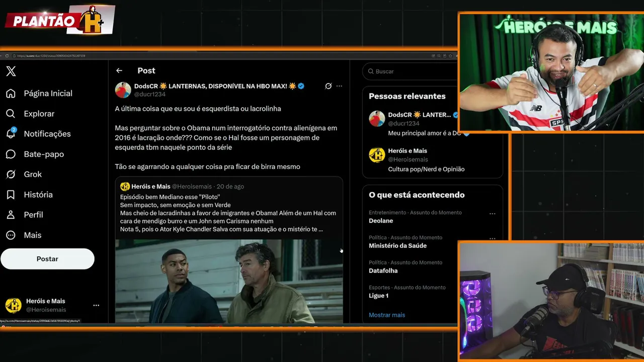Click the @ducr1234 handle under the post author
The height and width of the screenshot is (362, 644).
(x=150, y=95)
